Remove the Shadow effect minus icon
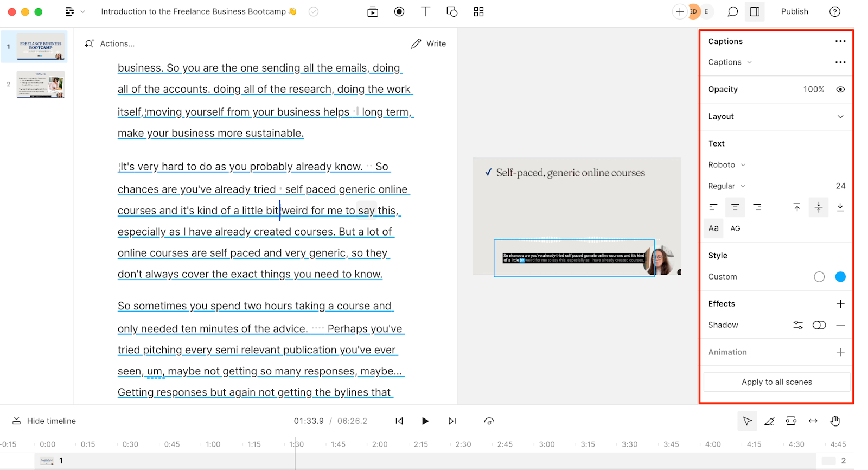This screenshot has width=868, height=470. click(x=840, y=325)
